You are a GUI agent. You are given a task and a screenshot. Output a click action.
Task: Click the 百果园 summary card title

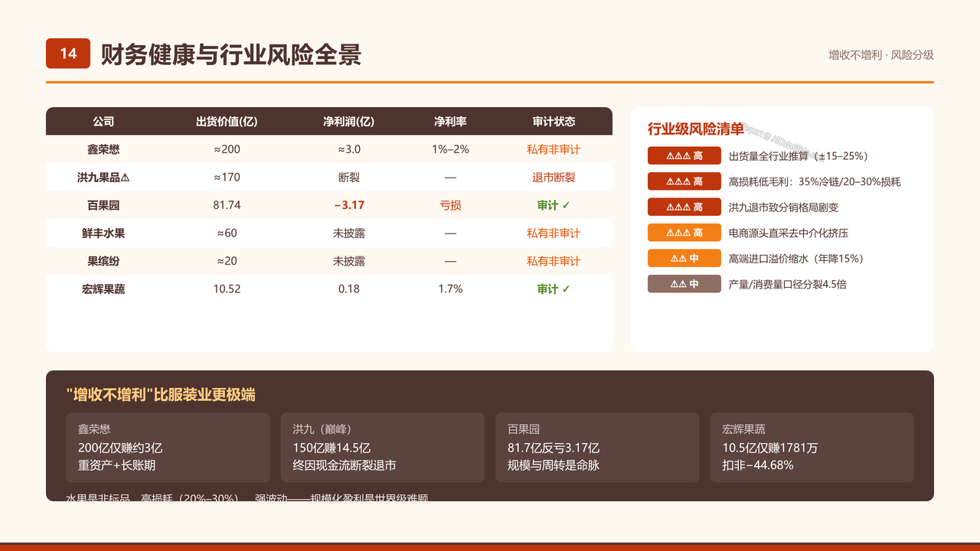click(524, 429)
